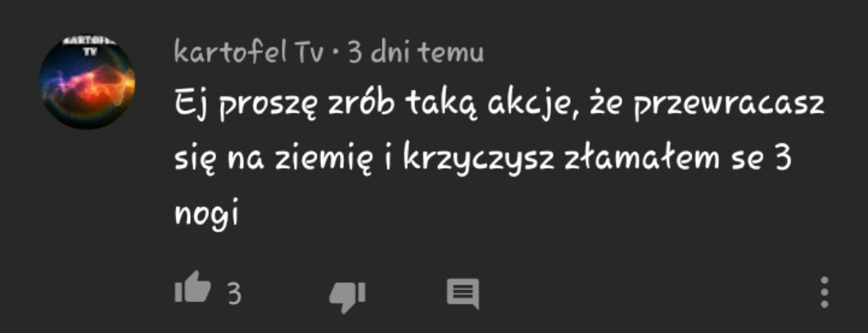
Task: Select the '3 dni temu' timestamp
Action: [x=416, y=52]
